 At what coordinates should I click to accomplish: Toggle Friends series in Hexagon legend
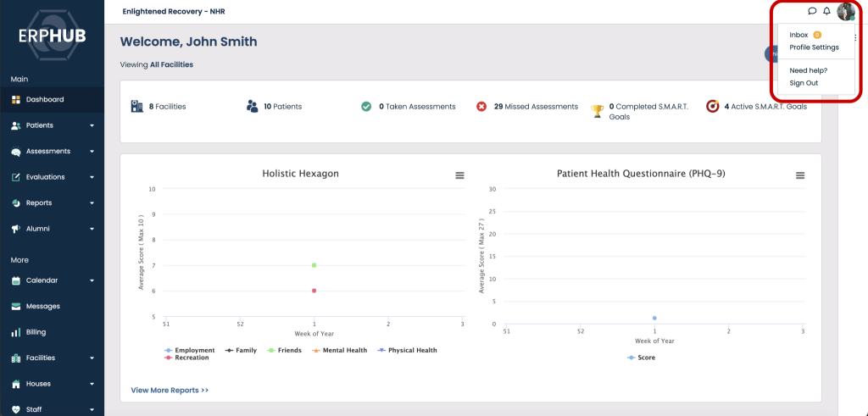pos(284,350)
